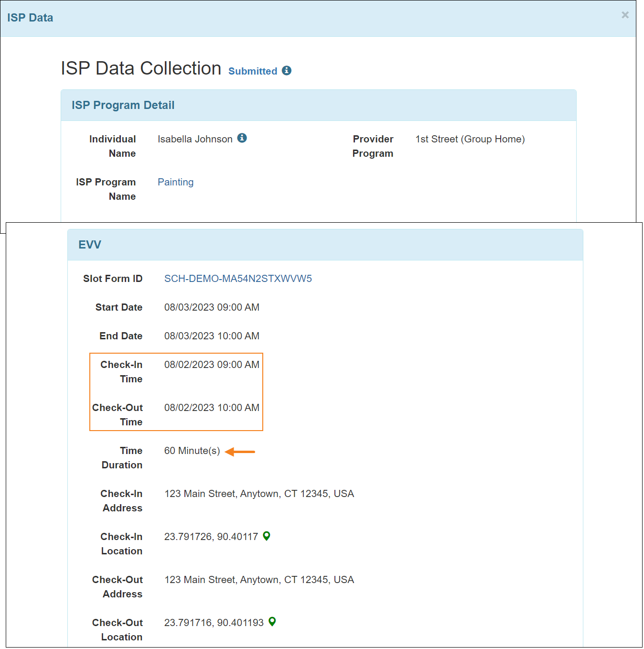Click the Submitted status link
The width and height of the screenshot is (644, 649).
tap(253, 71)
